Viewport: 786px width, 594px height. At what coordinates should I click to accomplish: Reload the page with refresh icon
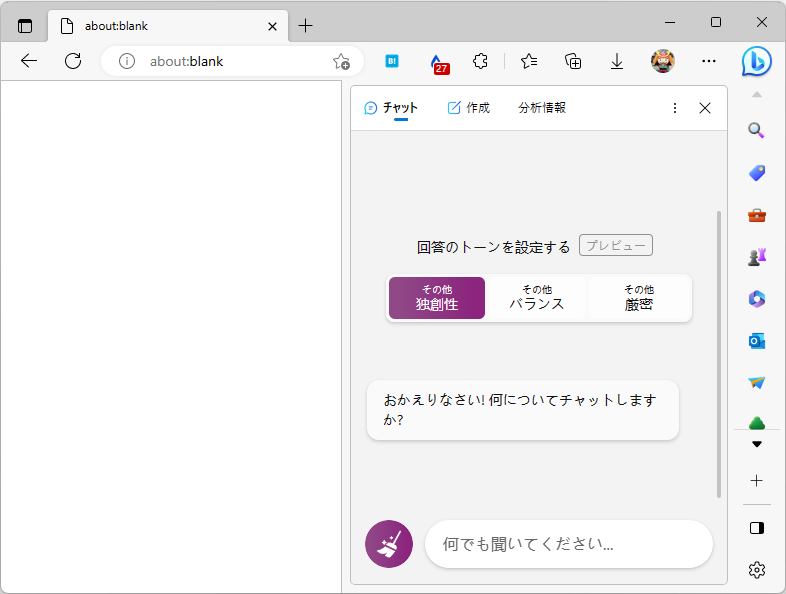73,61
